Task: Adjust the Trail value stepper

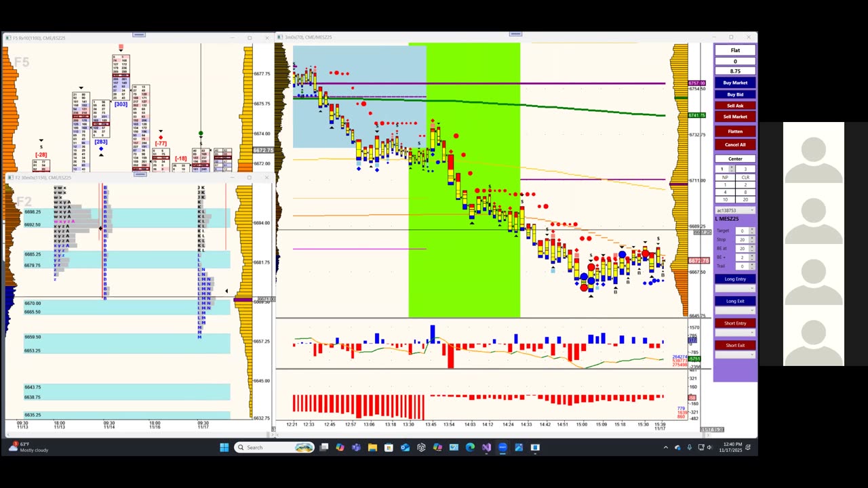Action: tap(752, 266)
